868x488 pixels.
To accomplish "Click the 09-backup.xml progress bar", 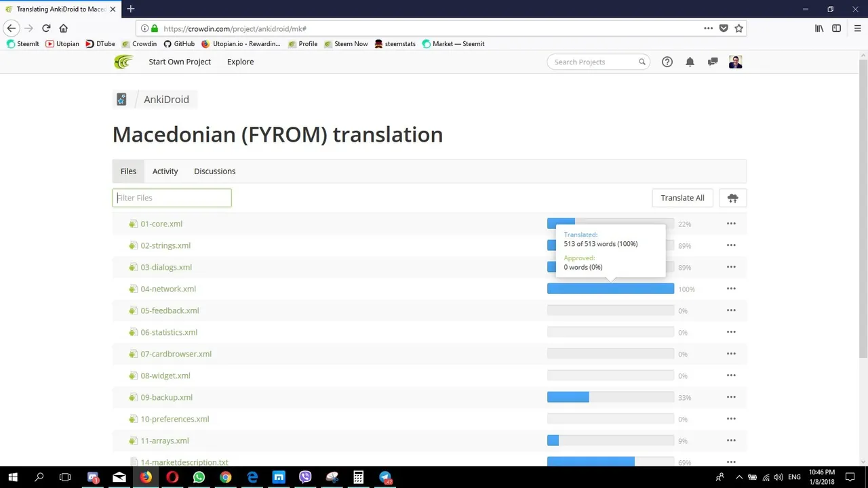I will [x=610, y=397].
